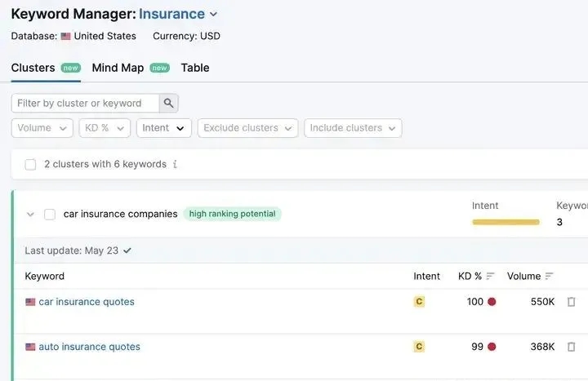Open info icon next to clusters count

click(x=175, y=164)
